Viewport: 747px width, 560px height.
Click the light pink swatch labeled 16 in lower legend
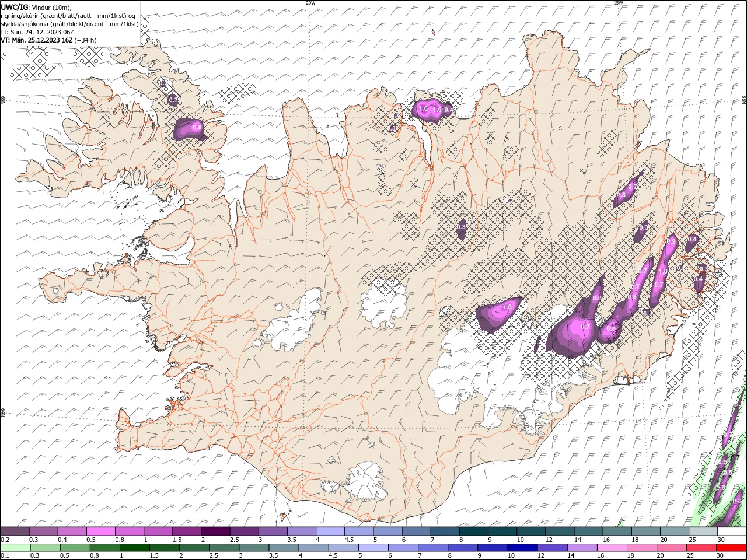coord(612,548)
